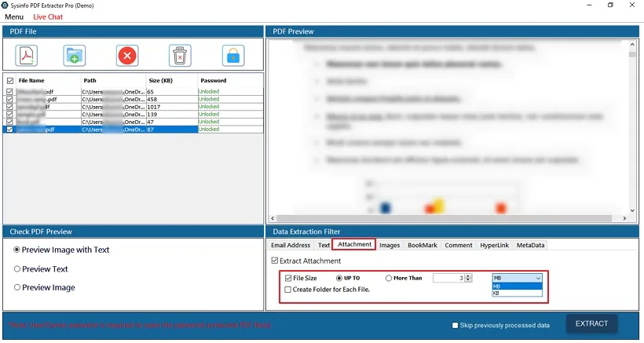The width and height of the screenshot is (644, 343).
Task: Click the Add folder icon
Action: 75,56
